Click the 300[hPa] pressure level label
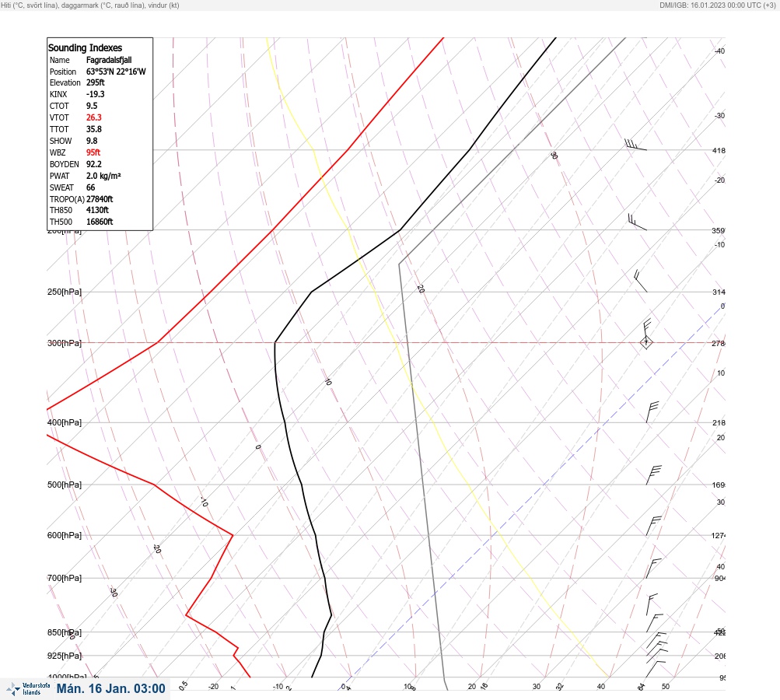Screen dimensions: 780x700 (65, 343)
